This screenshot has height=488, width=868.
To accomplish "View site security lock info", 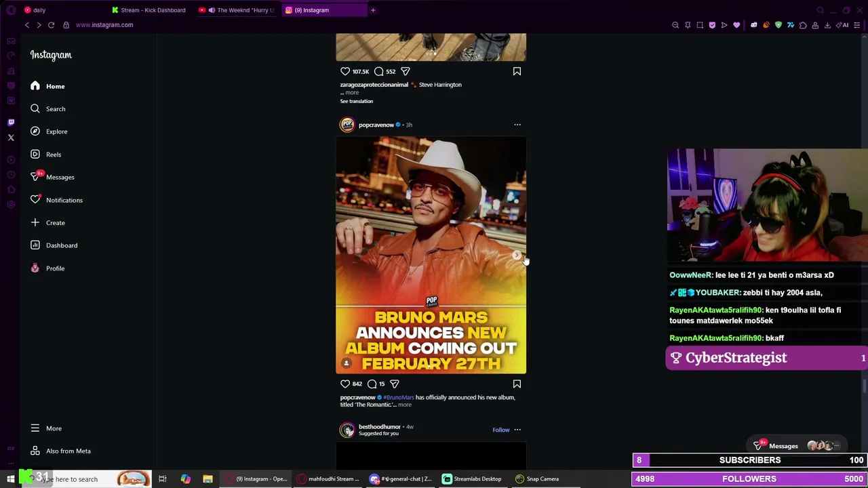I will click(66, 25).
